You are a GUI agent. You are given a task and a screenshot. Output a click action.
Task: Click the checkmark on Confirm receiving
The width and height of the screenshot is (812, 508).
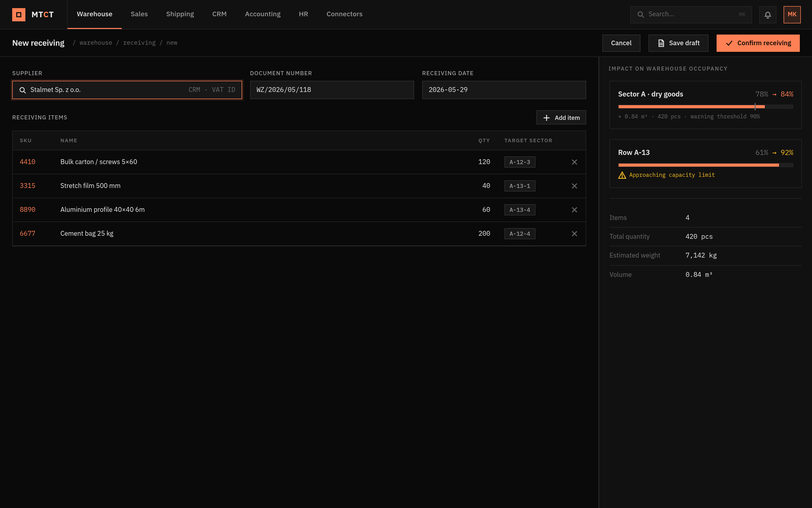(729, 43)
